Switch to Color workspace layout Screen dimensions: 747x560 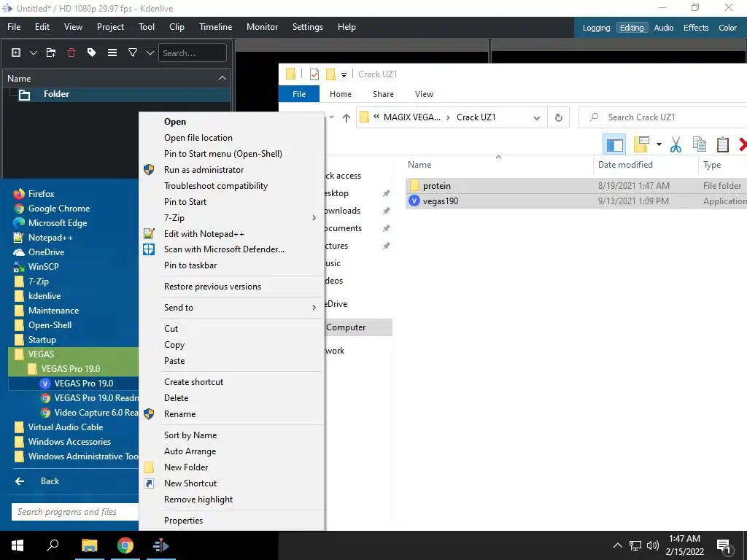[x=727, y=28]
